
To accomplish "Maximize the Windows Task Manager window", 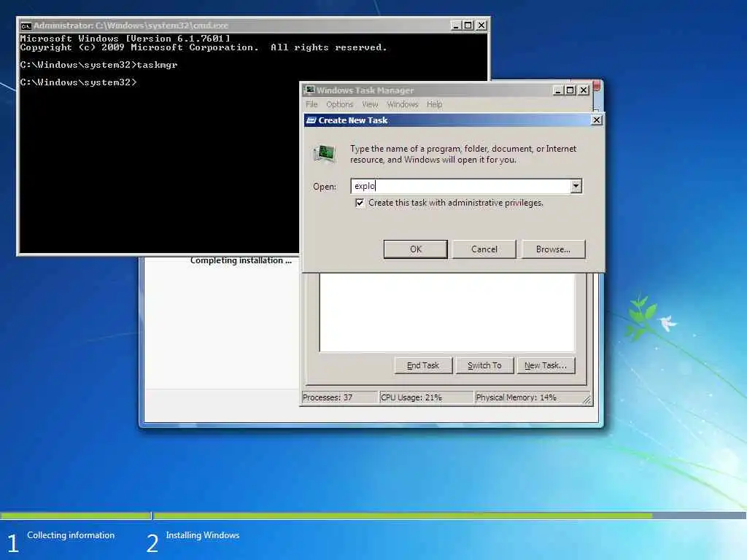I will pos(570,90).
